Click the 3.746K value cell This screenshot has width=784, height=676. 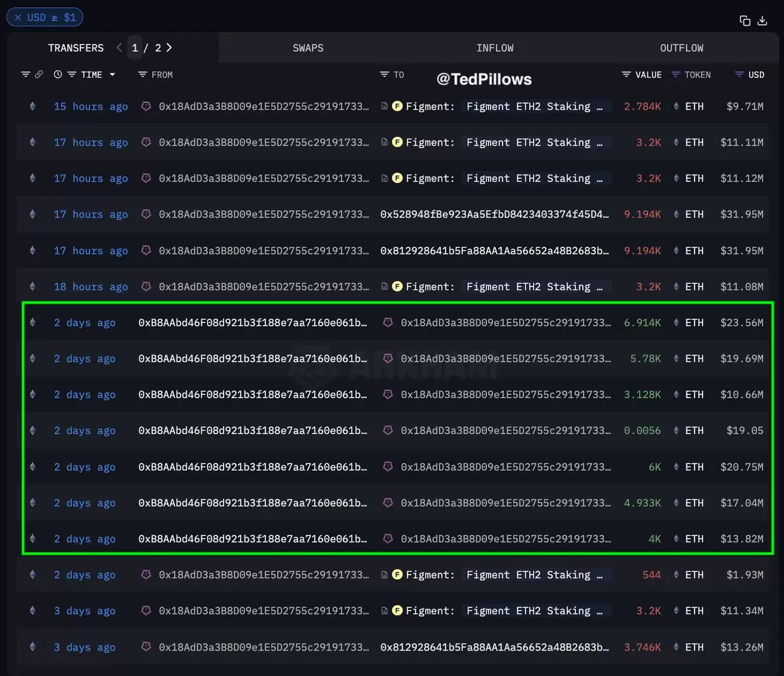[642, 647]
